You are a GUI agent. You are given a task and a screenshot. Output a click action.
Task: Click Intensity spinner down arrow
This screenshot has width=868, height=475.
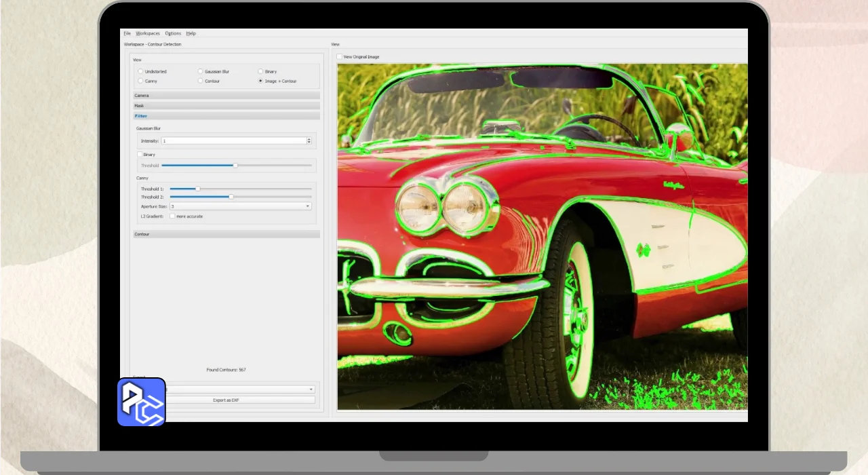click(x=309, y=142)
